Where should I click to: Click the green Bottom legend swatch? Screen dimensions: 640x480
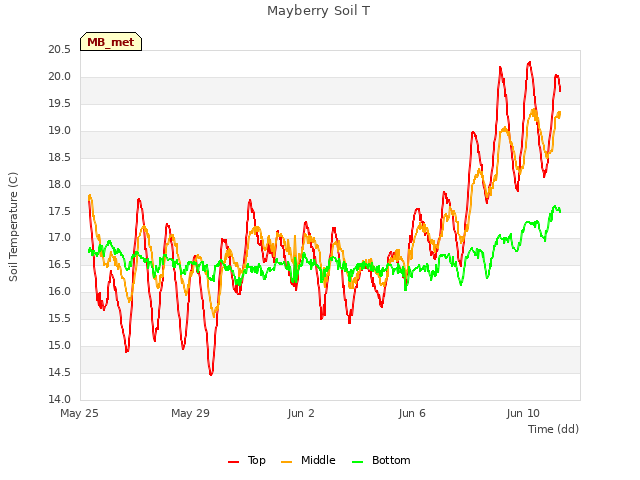[x=357, y=462]
